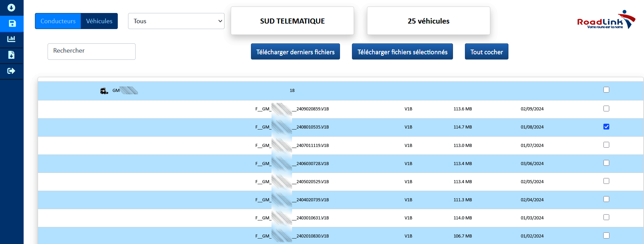Open the bar chart statistics sidebar icon
The width and height of the screenshot is (644, 244).
(x=11, y=39)
